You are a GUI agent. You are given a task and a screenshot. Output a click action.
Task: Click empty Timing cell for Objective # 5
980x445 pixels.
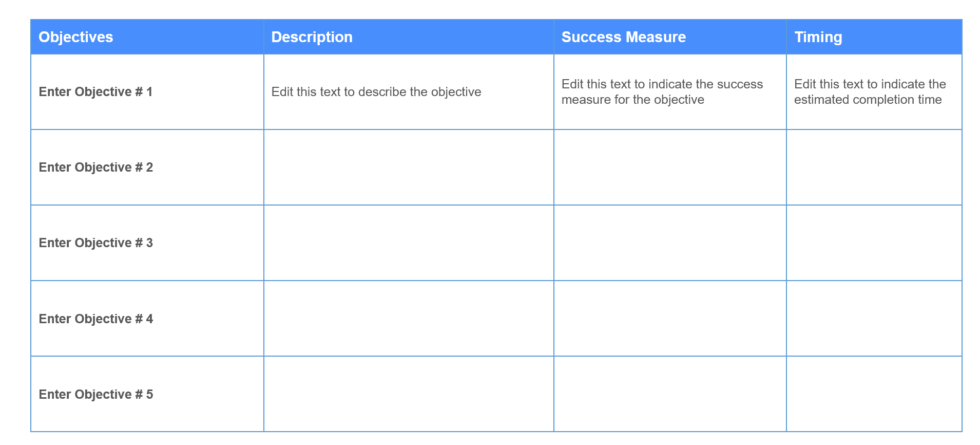click(874, 394)
